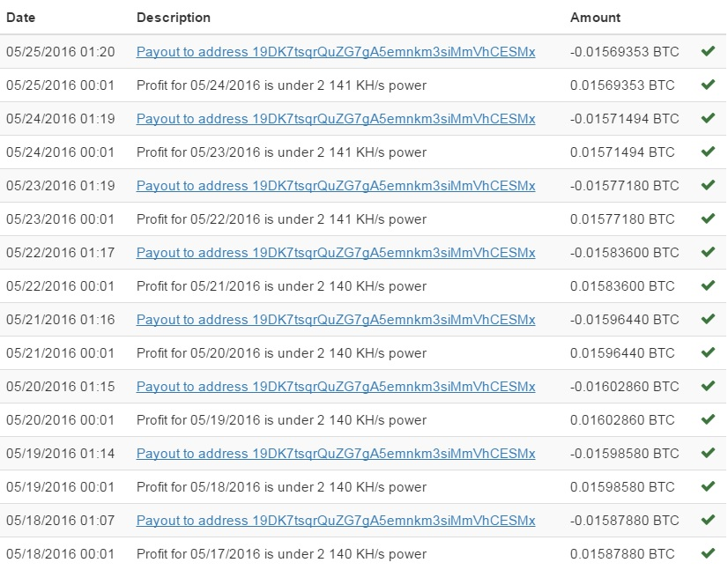Click the checkmark beside the 0.01569353 BTC profit
Image resolution: width=728 pixels, height=570 pixels.
(x=708, y=85)
